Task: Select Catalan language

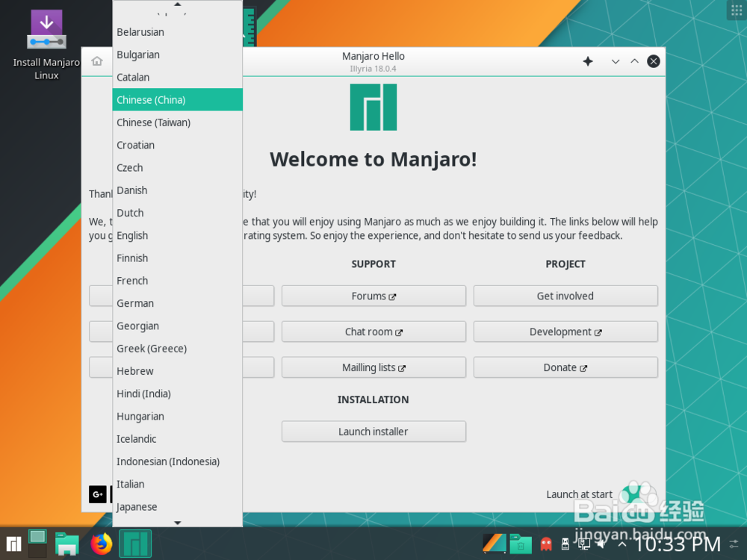Action: click(x=178, y=77)
